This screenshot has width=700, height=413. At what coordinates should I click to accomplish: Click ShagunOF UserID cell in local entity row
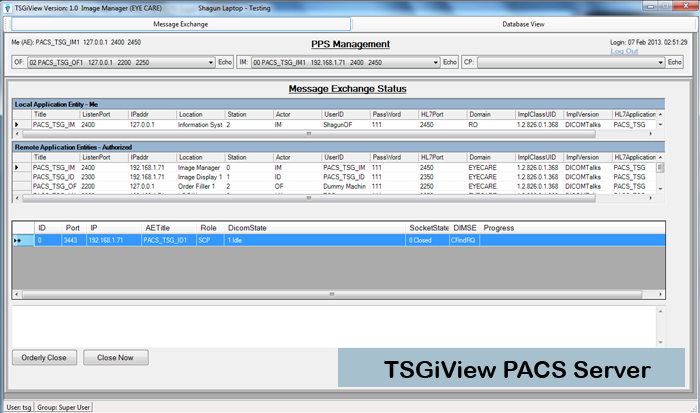[x=346, y=125]
